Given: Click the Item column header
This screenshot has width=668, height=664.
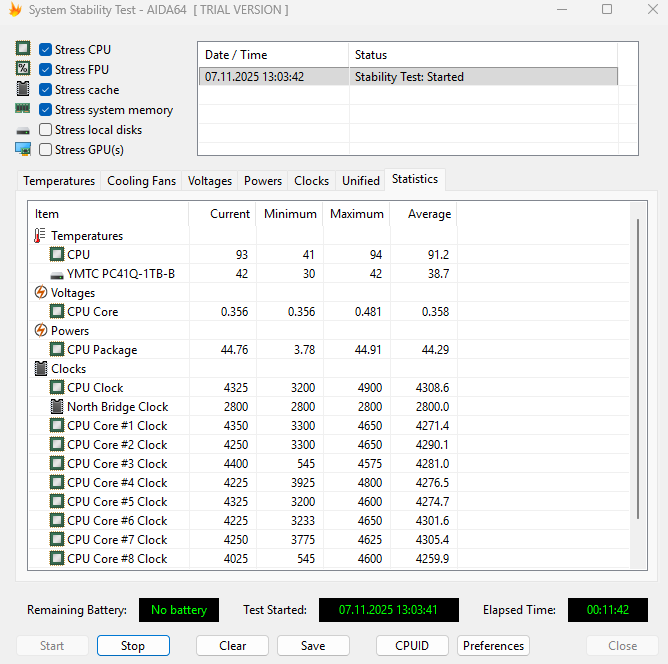Looking at the screenshot, I should click(108, 214).
